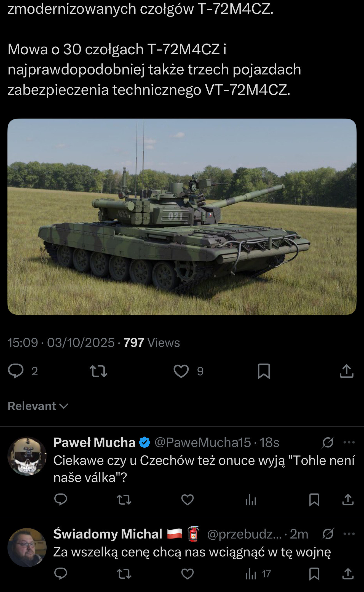Share the main post via upload icon
This screenshot has width=364, height=592.
(x=346, y=371)
